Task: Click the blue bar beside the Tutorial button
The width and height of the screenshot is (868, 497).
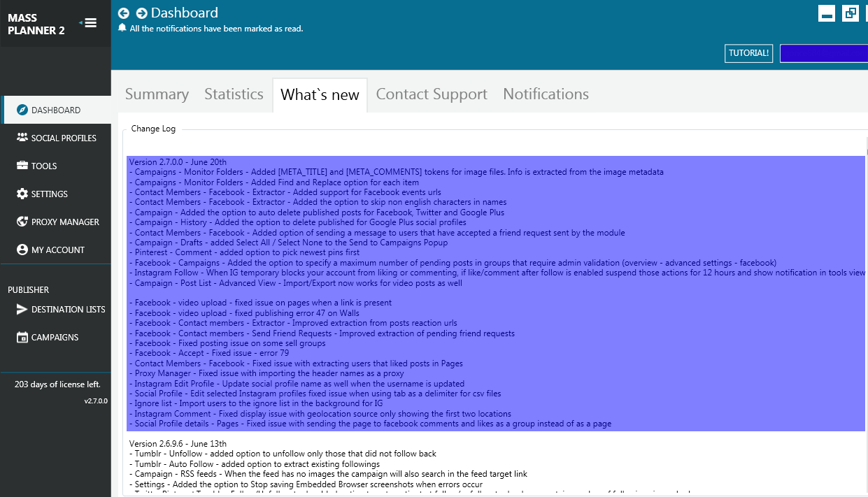Action: pos(823,53)
